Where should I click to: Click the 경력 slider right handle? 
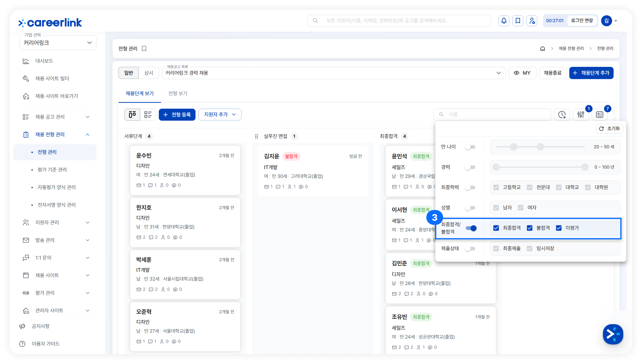pos(585,167)
